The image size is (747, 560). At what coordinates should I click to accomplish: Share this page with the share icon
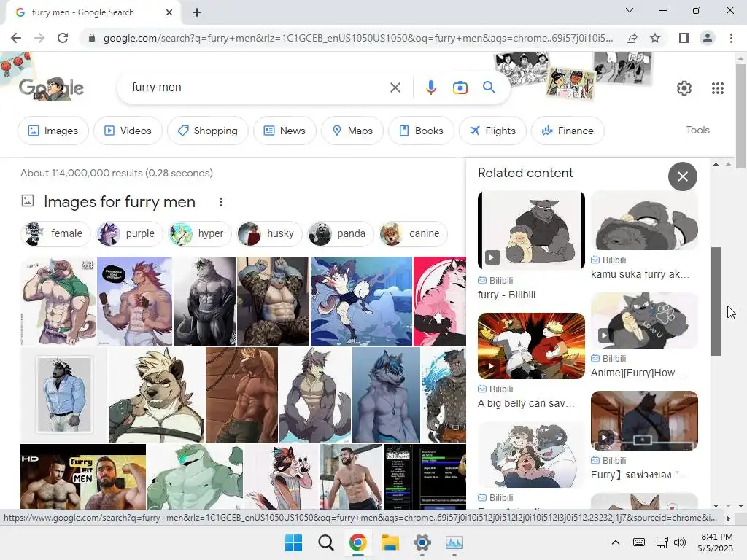point(632,38)
